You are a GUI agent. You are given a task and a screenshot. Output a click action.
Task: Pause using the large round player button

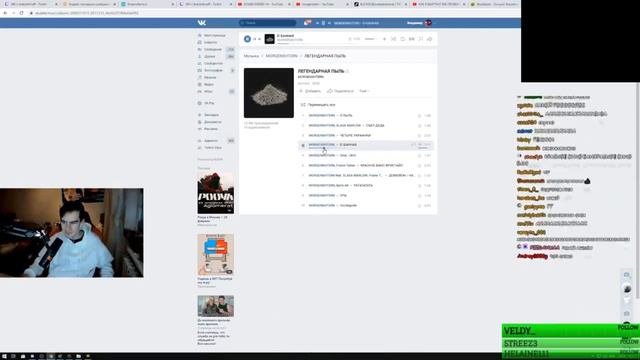pyautogui.click(x=247, y=39)
